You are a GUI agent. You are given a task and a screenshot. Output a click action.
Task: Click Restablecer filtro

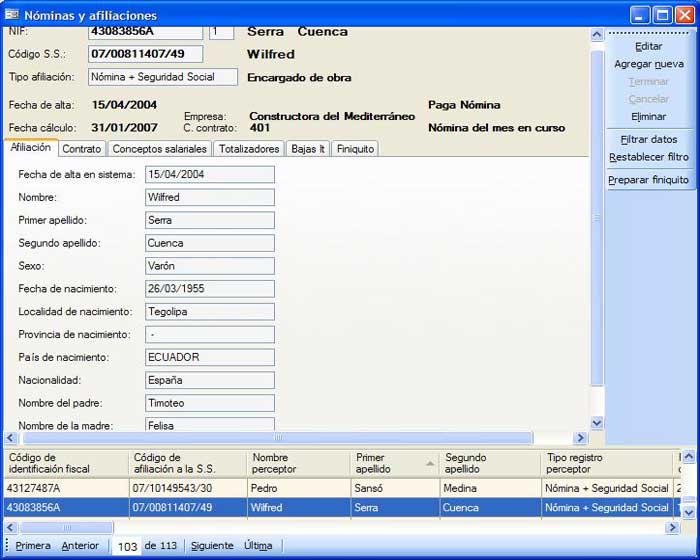click(648, 157)
